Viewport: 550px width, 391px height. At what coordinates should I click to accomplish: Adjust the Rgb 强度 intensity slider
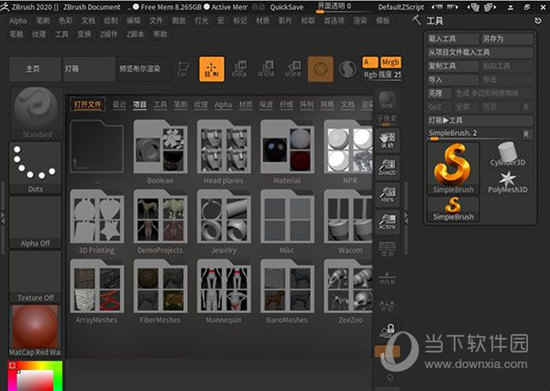coord(382,75)
